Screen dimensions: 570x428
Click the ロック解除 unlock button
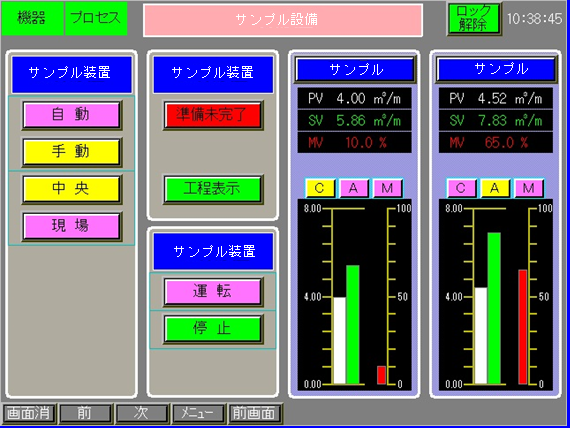coord(474,19)
